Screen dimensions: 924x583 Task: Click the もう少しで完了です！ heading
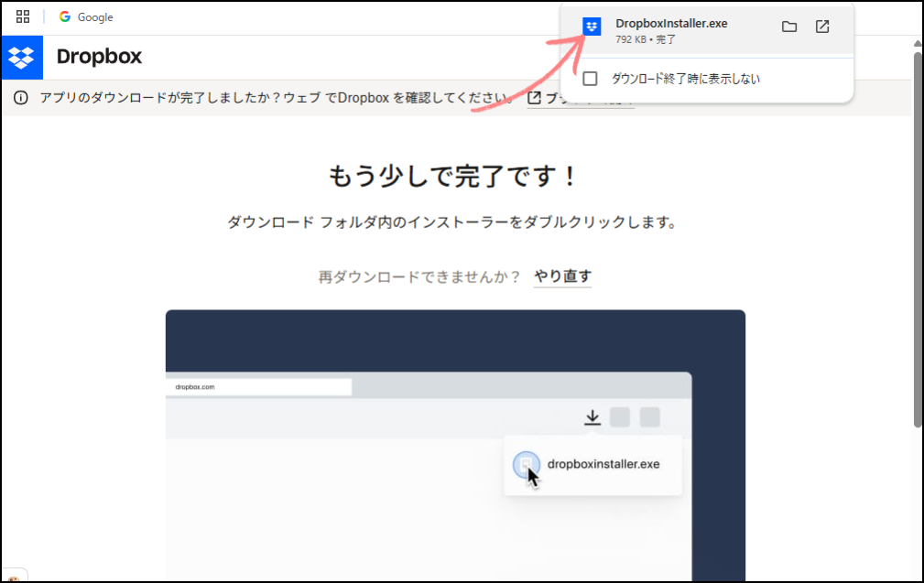click(x=453, y=176)
